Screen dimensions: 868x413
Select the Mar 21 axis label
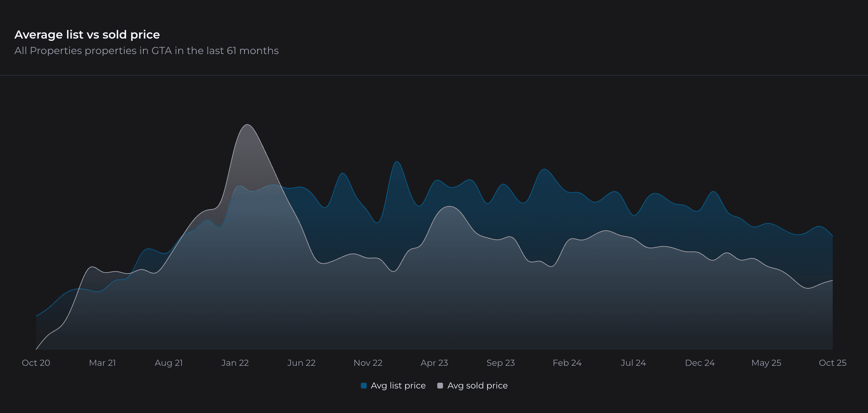coord(102,363)
